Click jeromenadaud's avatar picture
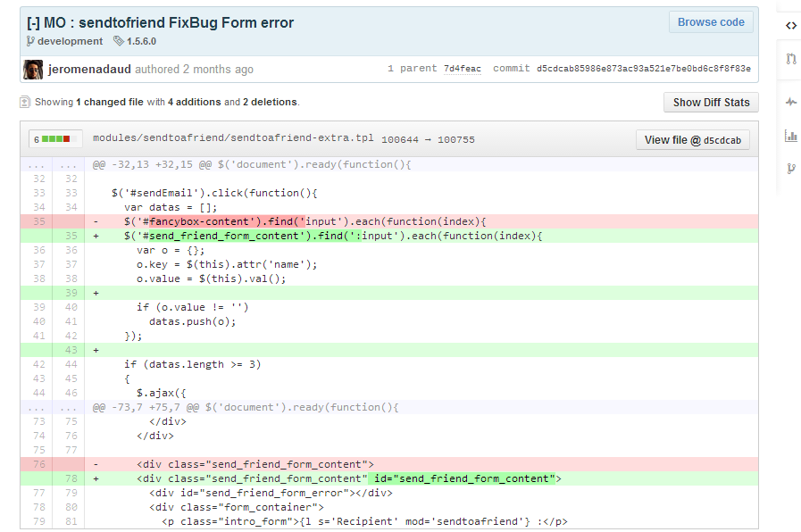The image size is (801, 532). 33,69
